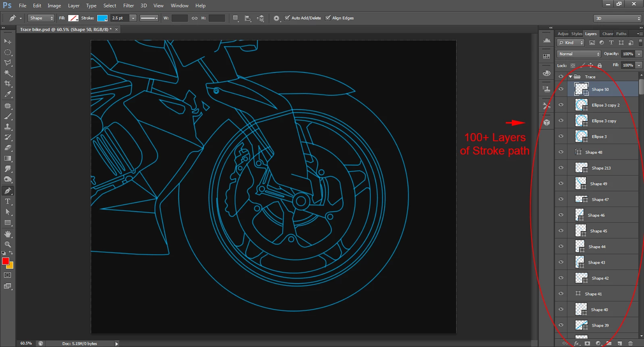The image size is (644, 347).
Task: Open pen tool gear settings
Action: pyautogui.click(x=276, y=18)
